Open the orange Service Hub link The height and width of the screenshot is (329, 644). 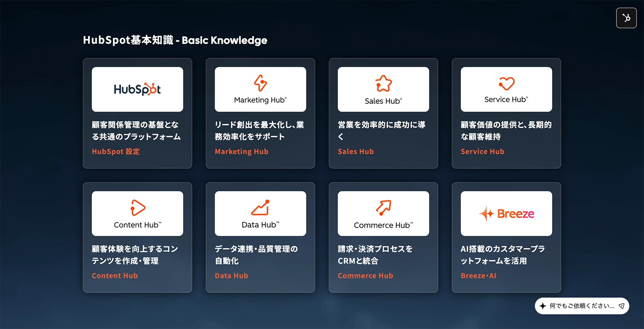[483, 151]
